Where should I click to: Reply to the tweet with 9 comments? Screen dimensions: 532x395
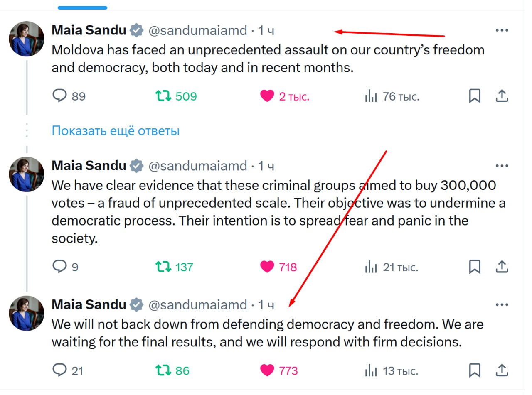(x=60, y=266)
